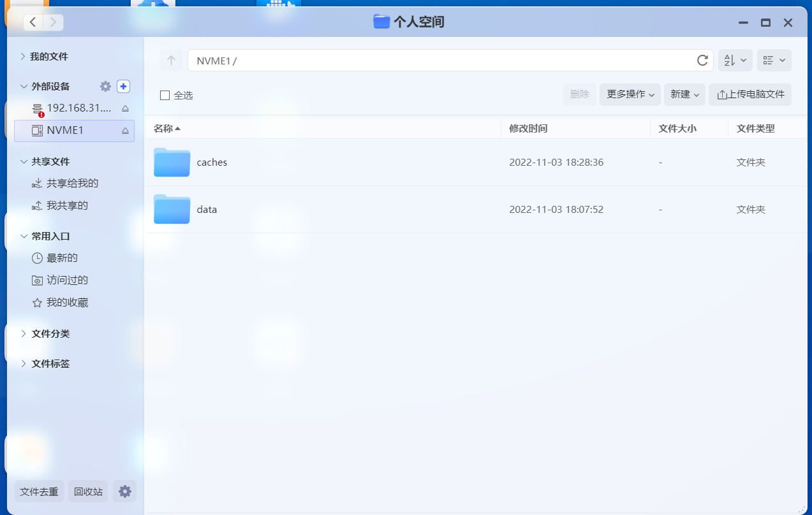Open settings gear at sidebar bottom
The image size is (812, 515).
coord(125,491)
